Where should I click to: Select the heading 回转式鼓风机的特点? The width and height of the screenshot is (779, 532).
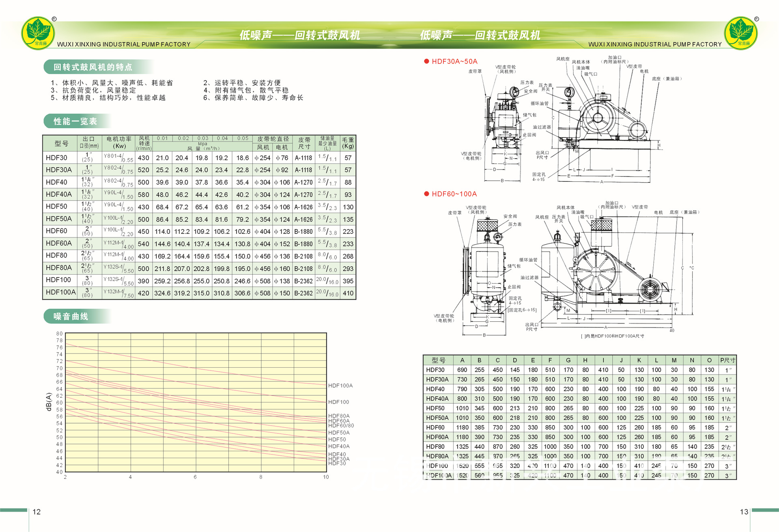pos(93,67)
